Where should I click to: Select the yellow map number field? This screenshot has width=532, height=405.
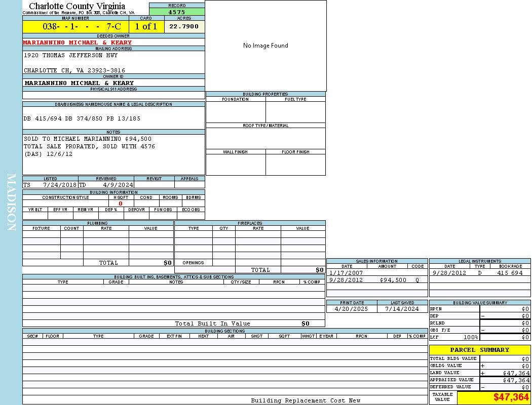[76, 26]
